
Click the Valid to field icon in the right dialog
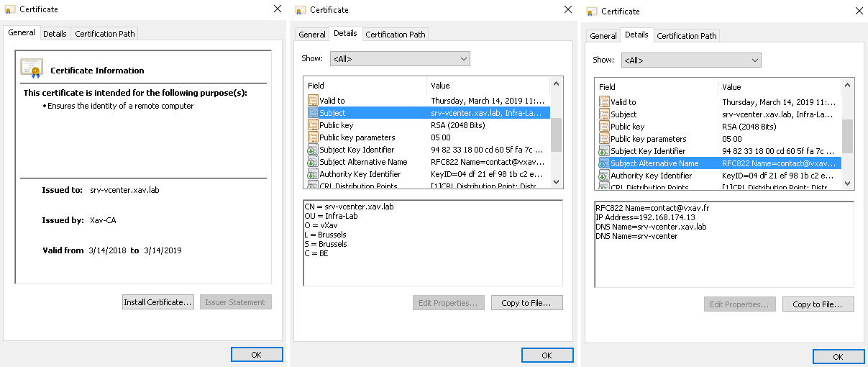pos(604,102)
